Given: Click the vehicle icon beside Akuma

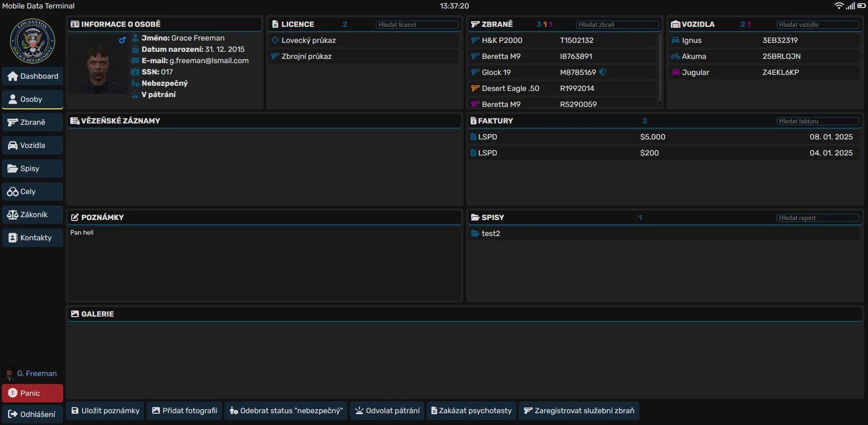Looking at the screenshot, I should [676, 56].
